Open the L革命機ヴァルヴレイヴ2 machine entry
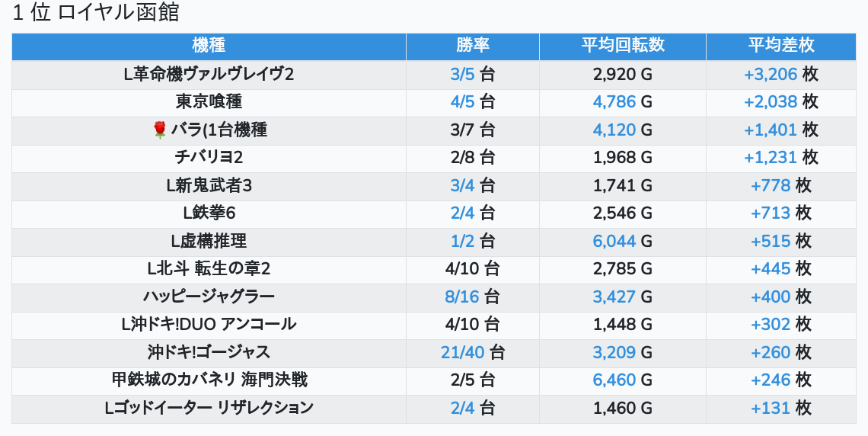Screen dimensions: 868x436 tap(209, 74)
